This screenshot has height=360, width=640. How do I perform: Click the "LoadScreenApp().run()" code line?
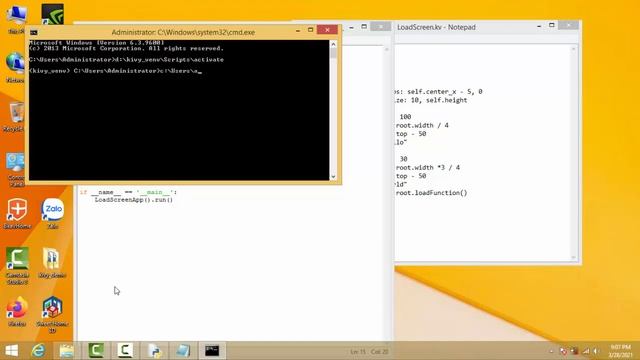(133, 200)
